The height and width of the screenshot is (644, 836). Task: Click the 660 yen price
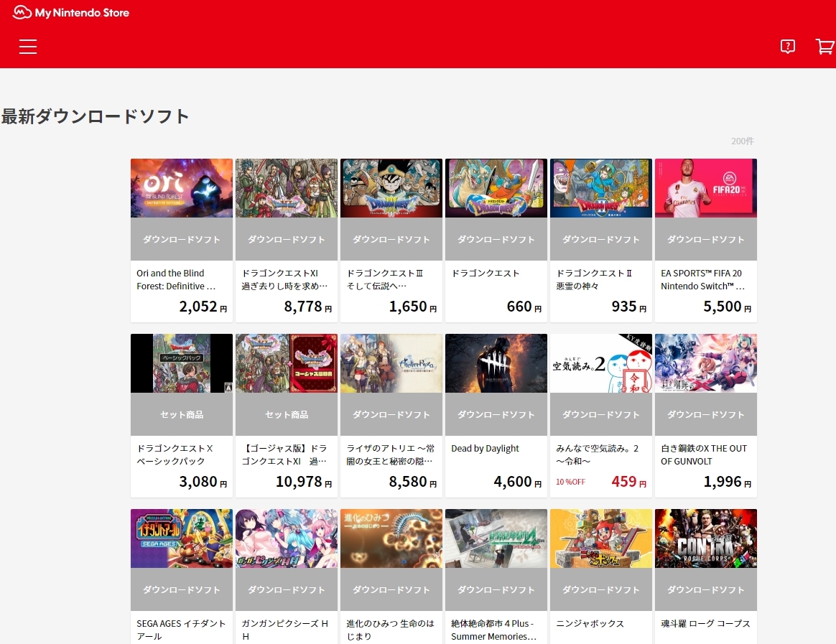(x=524, y=307)
